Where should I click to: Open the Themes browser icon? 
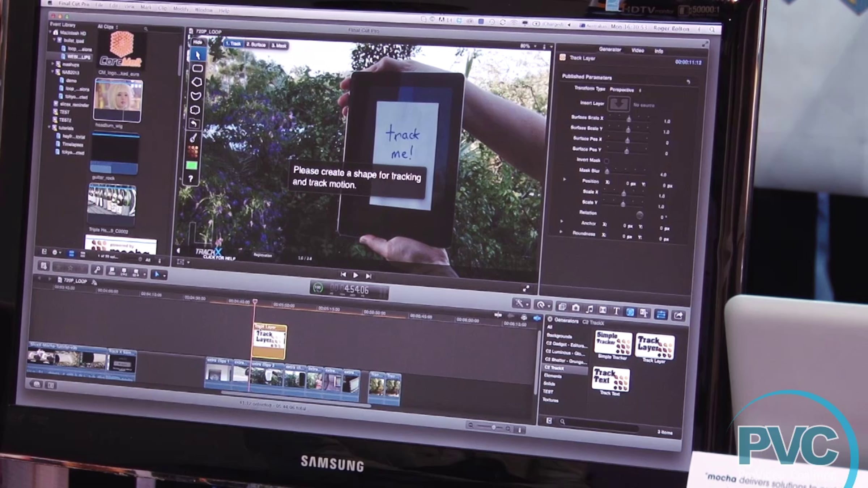coord(644,313)
